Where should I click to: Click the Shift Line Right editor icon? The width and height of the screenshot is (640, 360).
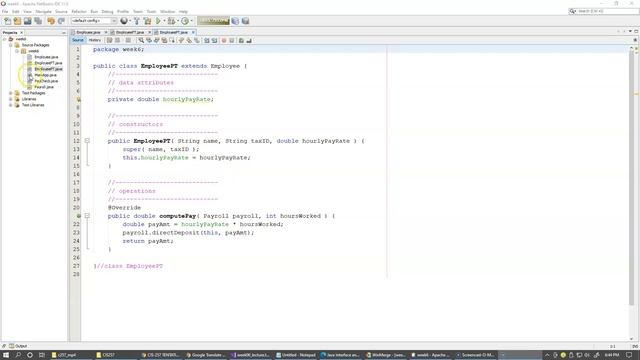(214, 40)
